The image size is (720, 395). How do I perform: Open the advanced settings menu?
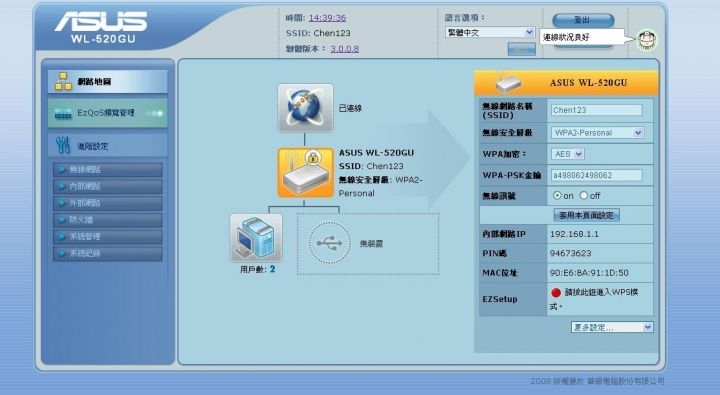107,146
